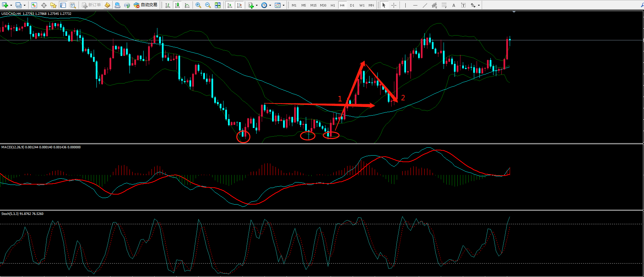Expand the New Chart dropdown arrow
This screenshot has height=277, width=644.
[11, 6]
